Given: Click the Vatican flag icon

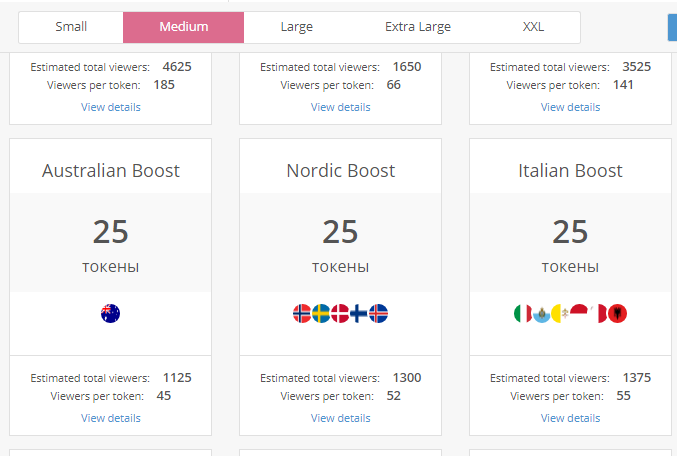Looking at the screenshot, I should (x=560, y=314).
